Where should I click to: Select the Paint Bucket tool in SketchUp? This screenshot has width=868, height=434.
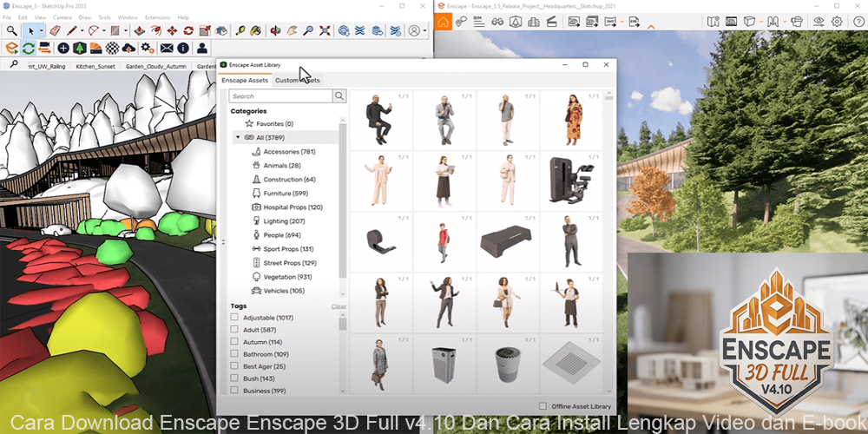click(256, 31)
